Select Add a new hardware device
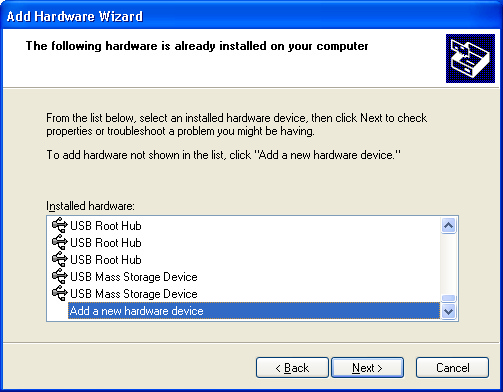Screen dimensions: 503x392 254,311
